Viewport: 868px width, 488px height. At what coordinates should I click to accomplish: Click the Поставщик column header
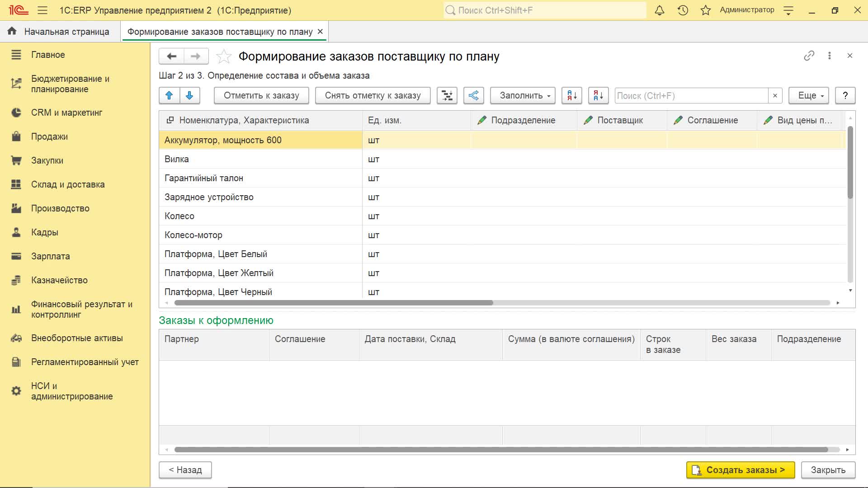tap(622, 120)
